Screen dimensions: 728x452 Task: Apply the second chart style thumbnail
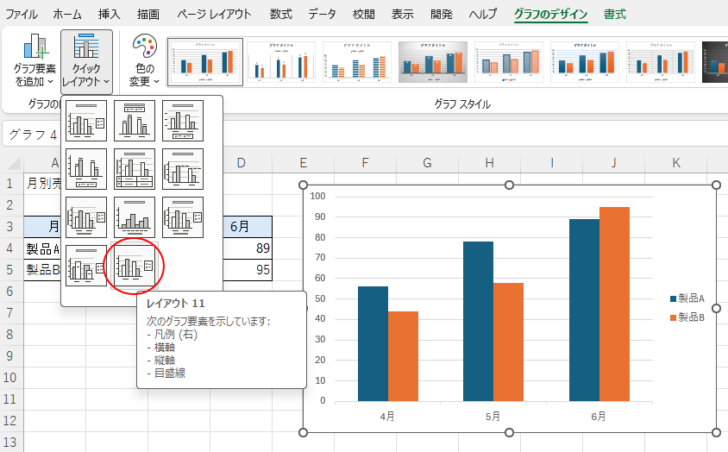pos(281,62)
